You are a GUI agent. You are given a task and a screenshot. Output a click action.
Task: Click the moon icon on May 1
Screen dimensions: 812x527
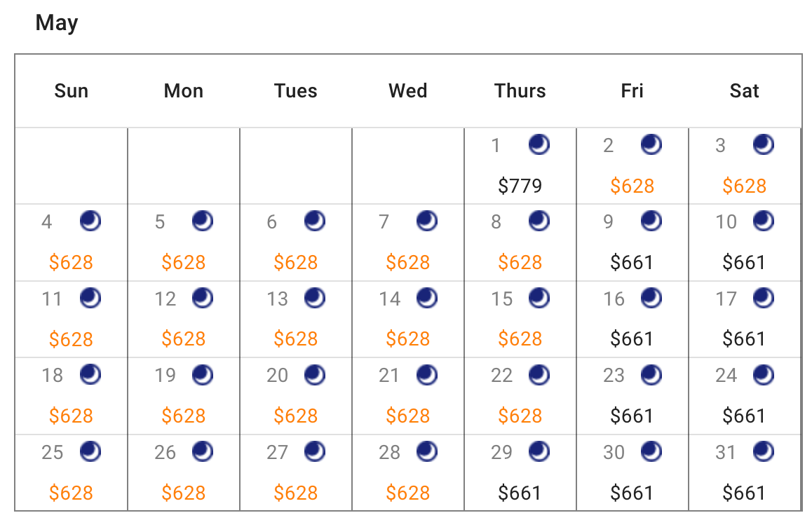pos(539,144)
